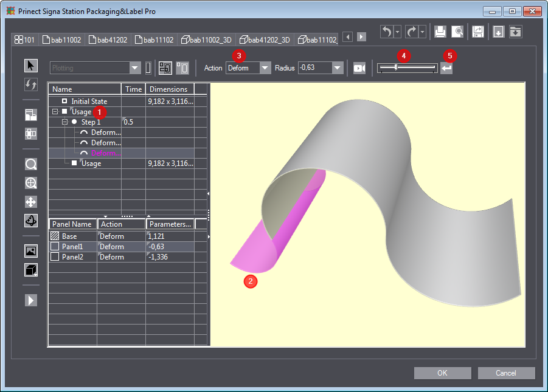548x392 pixels.
Task: Click the 3D cube display icon
Action: 31,270
